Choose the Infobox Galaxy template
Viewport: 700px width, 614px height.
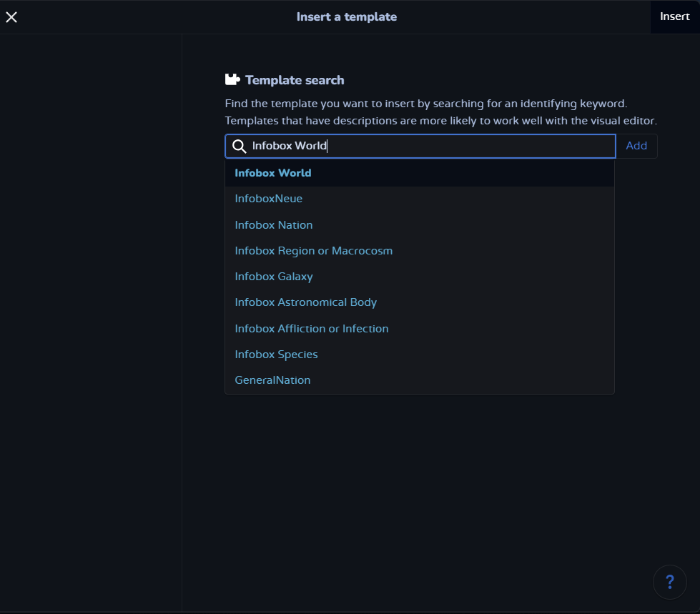pyautogui.click(x=274, y=277)
